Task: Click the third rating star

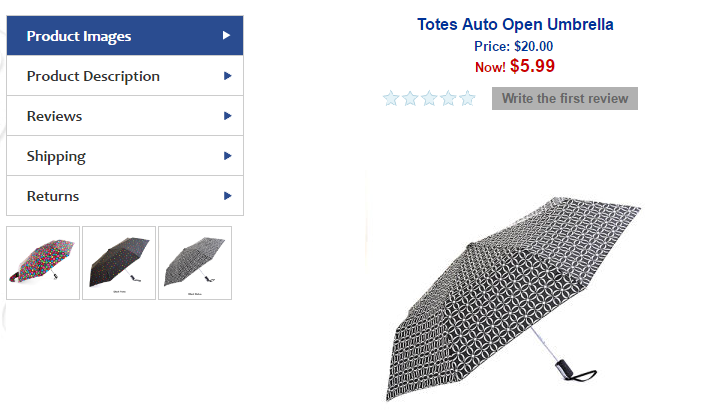Action: point(429,98)
